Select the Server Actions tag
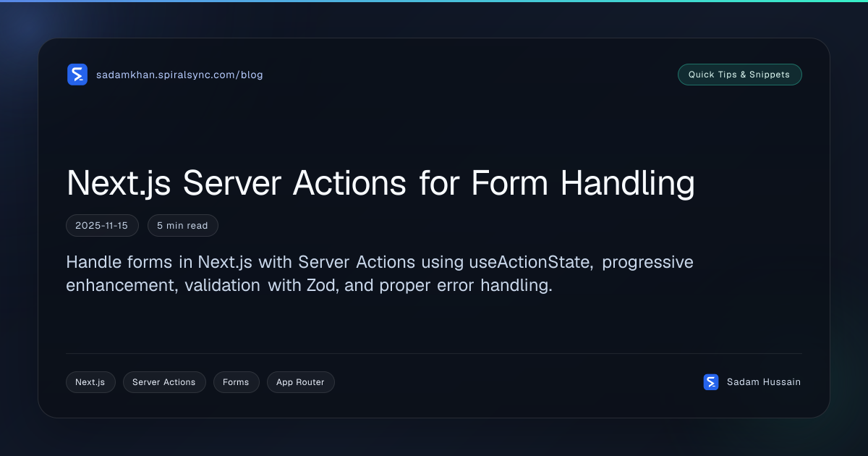The image size is (868, 456). [164, 382]
